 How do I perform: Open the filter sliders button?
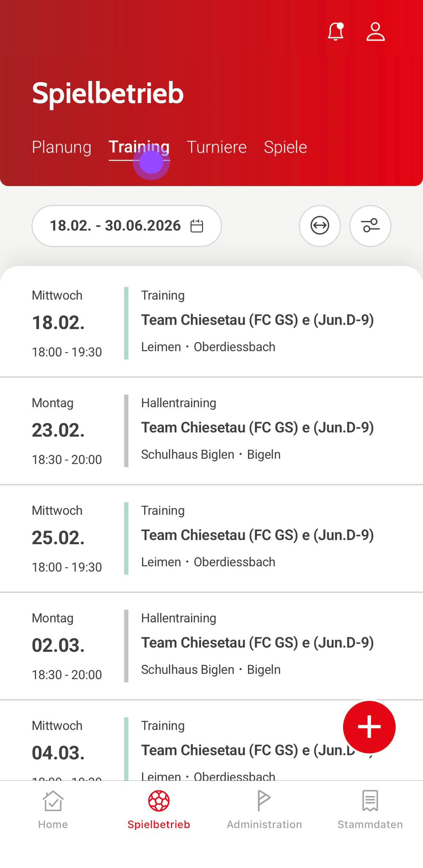point(370,226)
